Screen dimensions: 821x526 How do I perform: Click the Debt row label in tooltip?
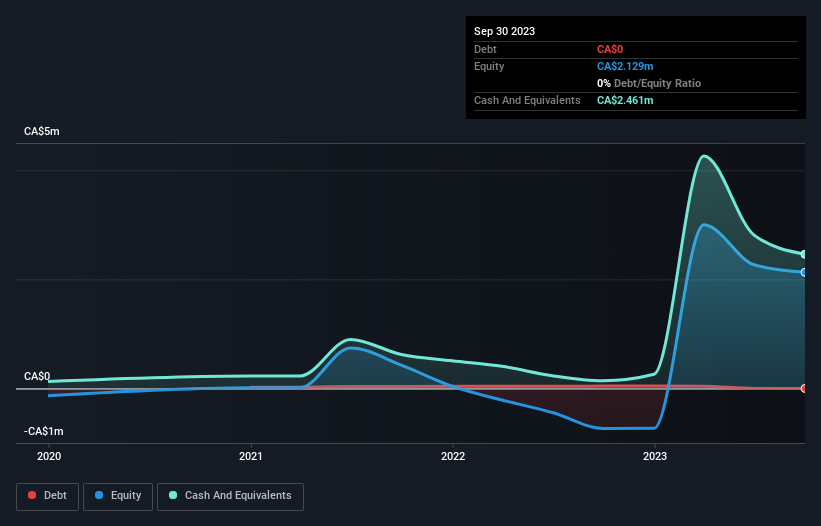485,49
